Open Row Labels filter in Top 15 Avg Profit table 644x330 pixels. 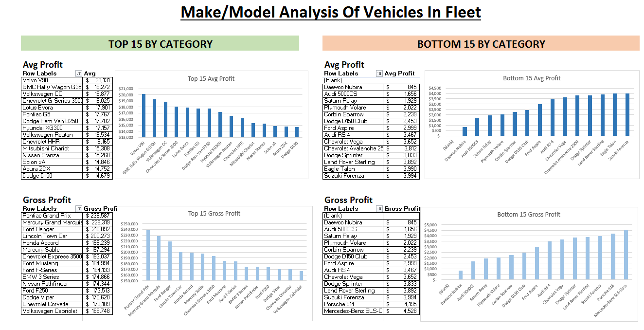[x=79, y=73]
